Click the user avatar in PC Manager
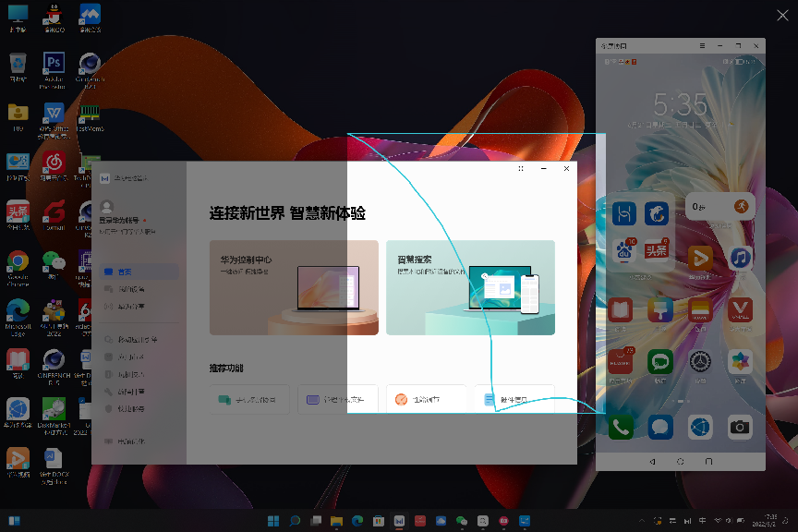The height and width of the screenshot is (532, 798). [106, 206]
